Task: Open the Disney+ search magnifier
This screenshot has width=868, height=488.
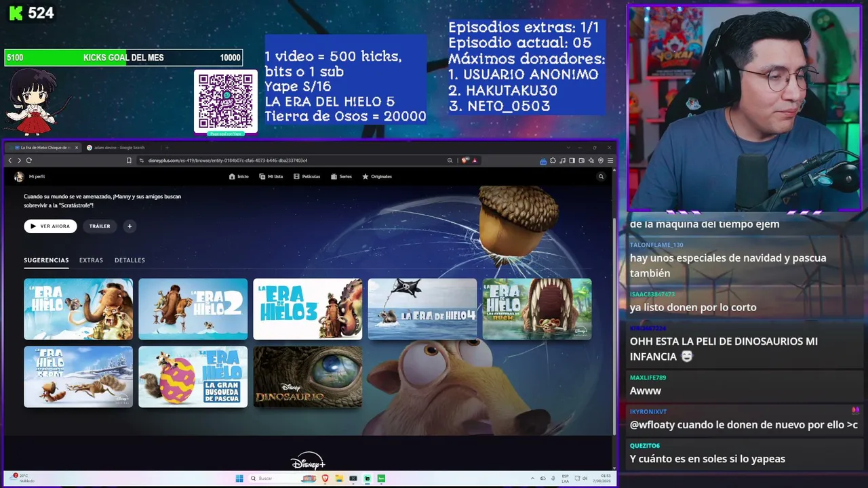Action: [601, 177]
